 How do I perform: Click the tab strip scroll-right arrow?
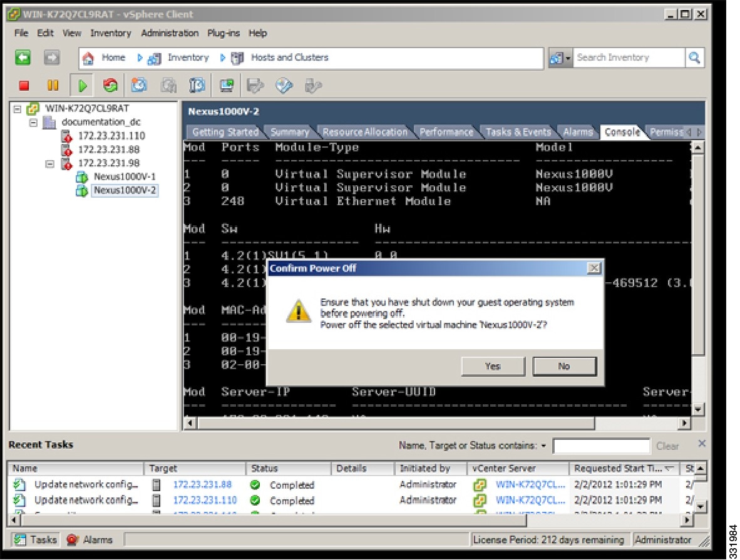(699, 132)
